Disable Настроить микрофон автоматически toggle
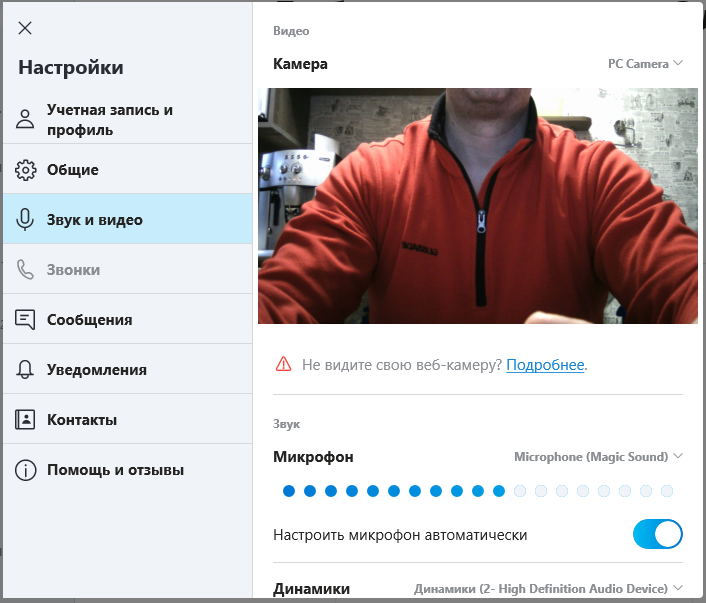This screenshot has height=603, width=706. pos(658,534)
